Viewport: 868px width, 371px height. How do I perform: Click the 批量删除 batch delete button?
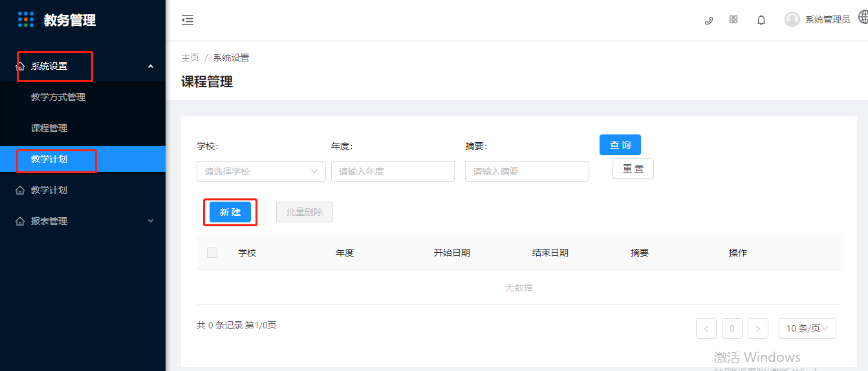305,212
